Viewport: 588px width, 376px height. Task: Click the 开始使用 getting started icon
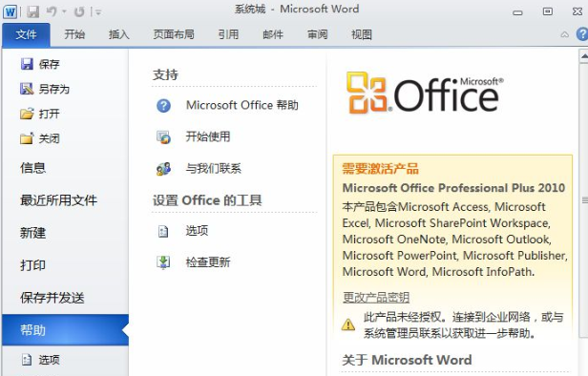point(163,137)
